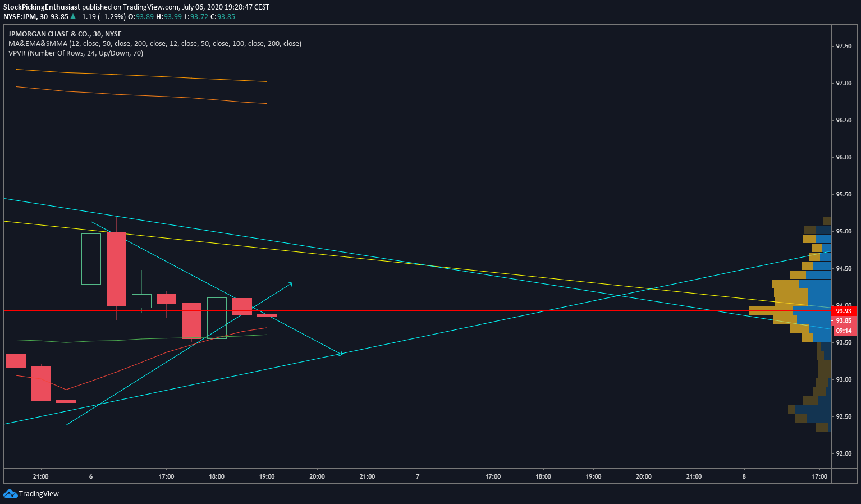
Task: Select the hollow green candle at date 6
Action: [91, 259]
